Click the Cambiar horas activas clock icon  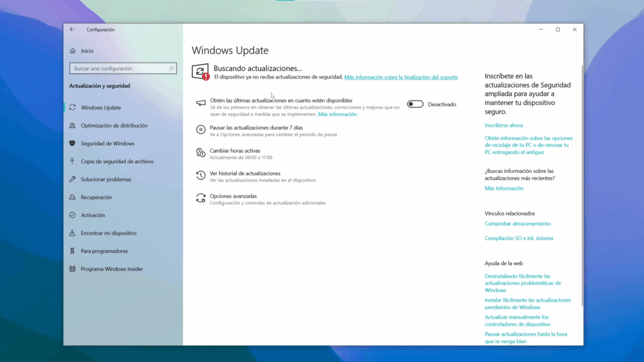coord(201,153)
